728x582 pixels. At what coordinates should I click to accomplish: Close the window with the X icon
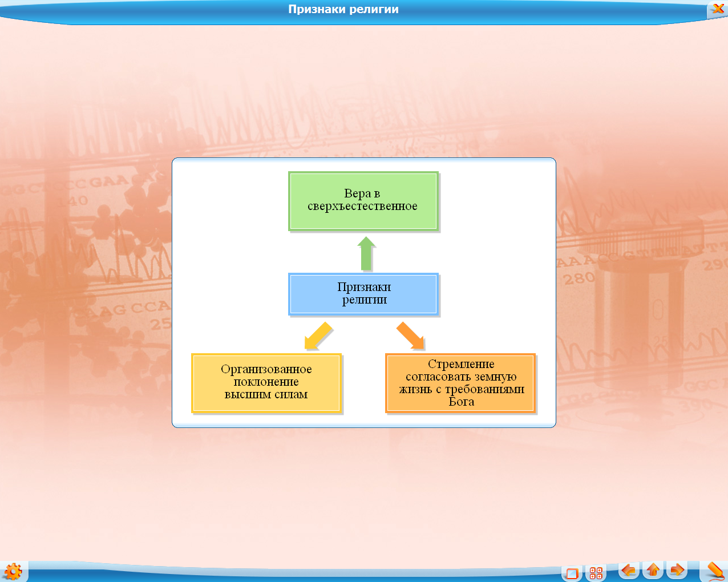[718, 9]
